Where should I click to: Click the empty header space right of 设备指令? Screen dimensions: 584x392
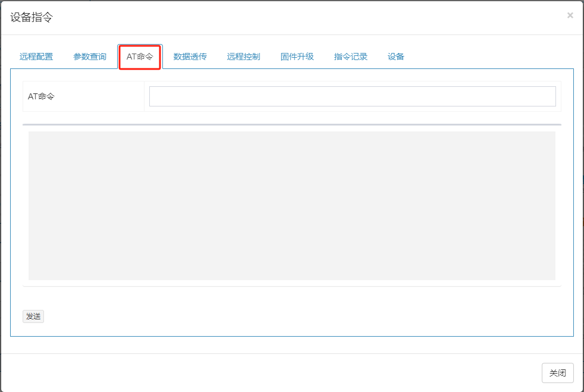click(297, 17)
